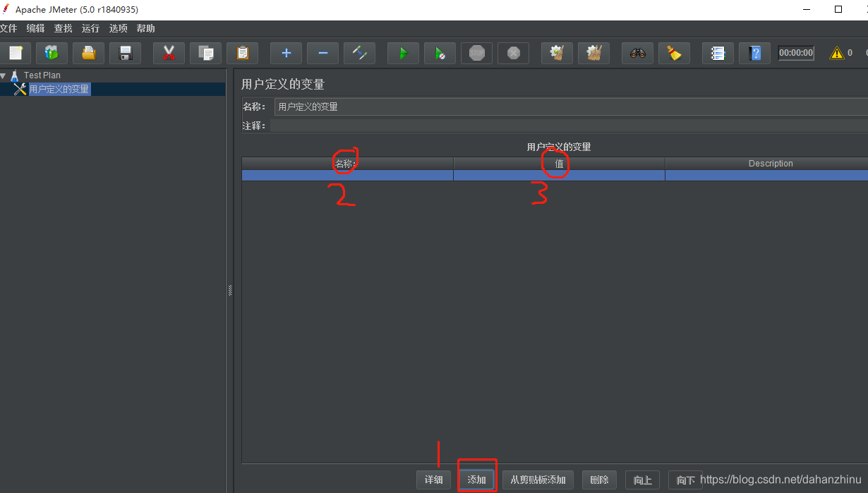
Task: Open the 运行 menu
Action: (90, 28)
